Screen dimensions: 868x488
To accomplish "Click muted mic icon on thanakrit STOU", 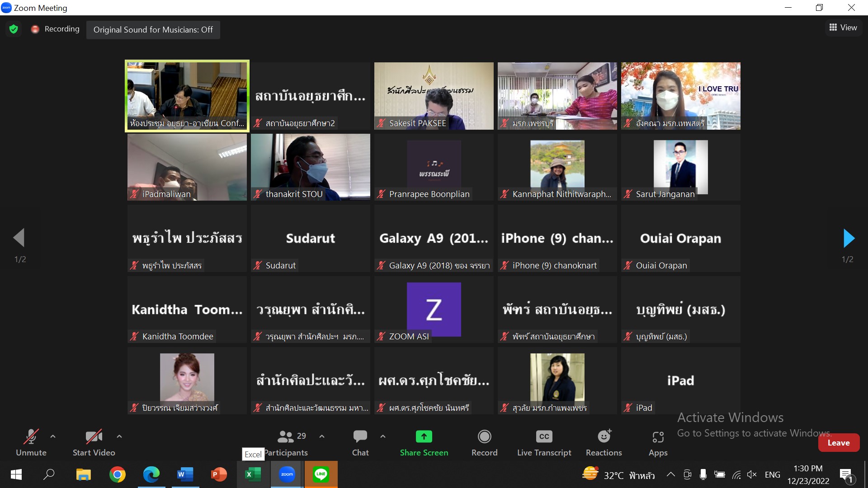I will click(x=258, y=194).
